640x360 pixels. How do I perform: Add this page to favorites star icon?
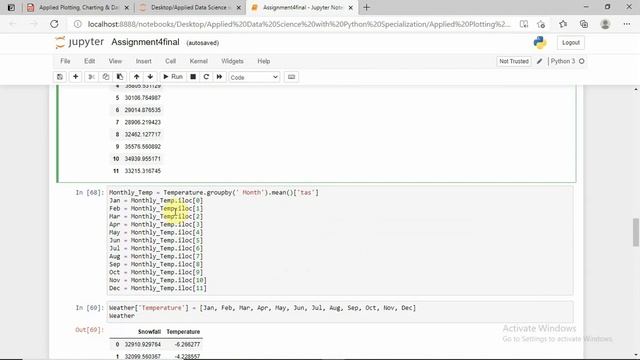tap(541, 24)
